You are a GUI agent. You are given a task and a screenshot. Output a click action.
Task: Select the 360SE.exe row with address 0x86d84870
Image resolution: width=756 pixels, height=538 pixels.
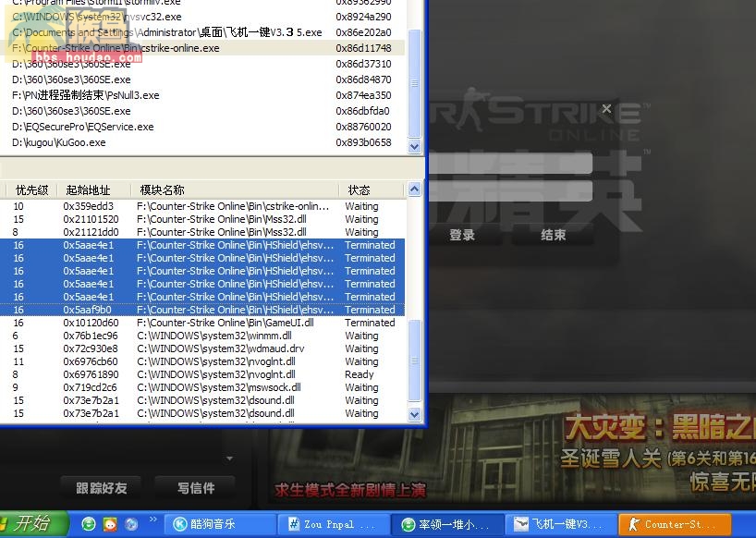[202, 79]
